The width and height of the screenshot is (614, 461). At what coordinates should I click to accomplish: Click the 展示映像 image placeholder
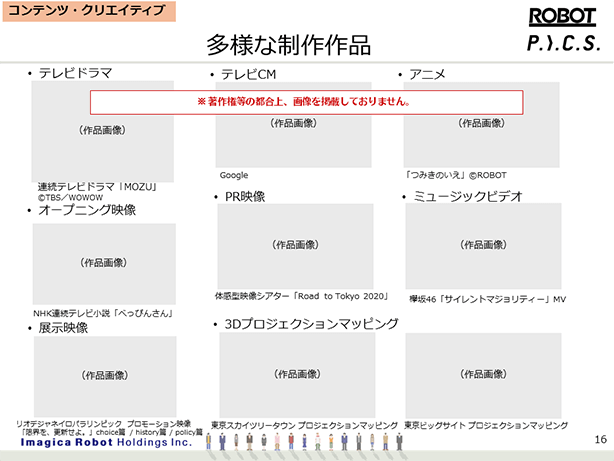(x=105, y=376)
